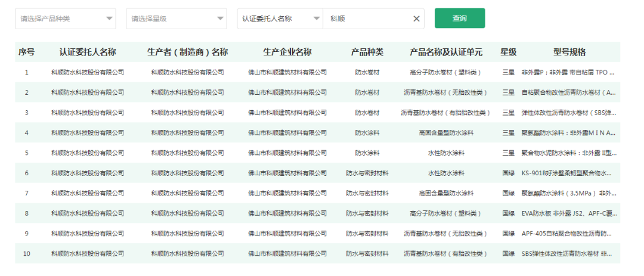Click the 产品名称及认证单元 column header

pos(445,52)
